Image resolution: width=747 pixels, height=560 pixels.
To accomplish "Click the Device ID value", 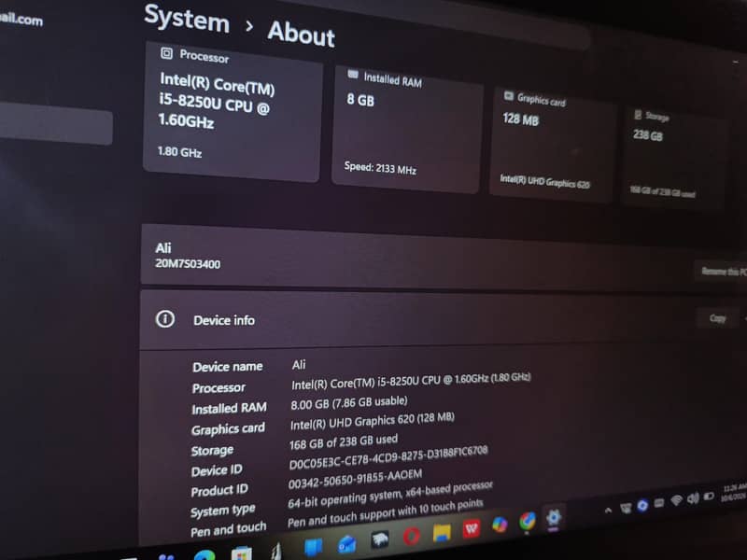I will 388,457.
